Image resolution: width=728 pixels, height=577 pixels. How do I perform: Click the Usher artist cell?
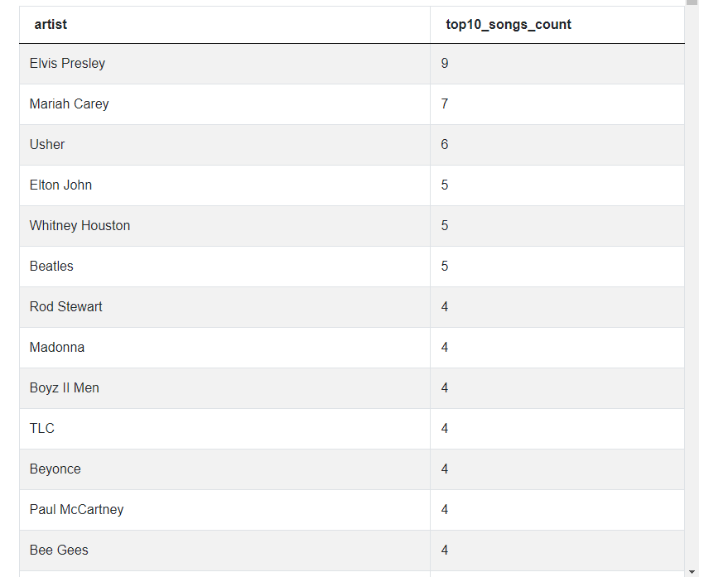pos(47,144)
